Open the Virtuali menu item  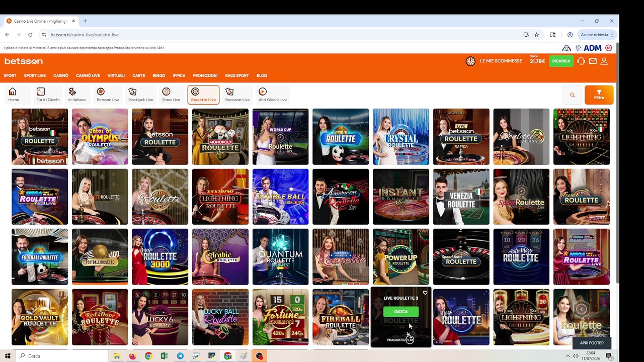coord(116,75)
